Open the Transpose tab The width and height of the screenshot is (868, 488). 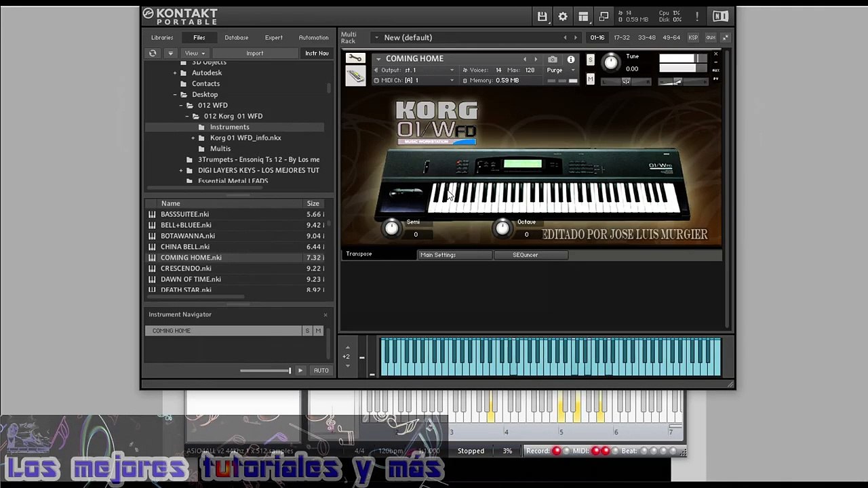pyautogui.click(x=379, y=254)
